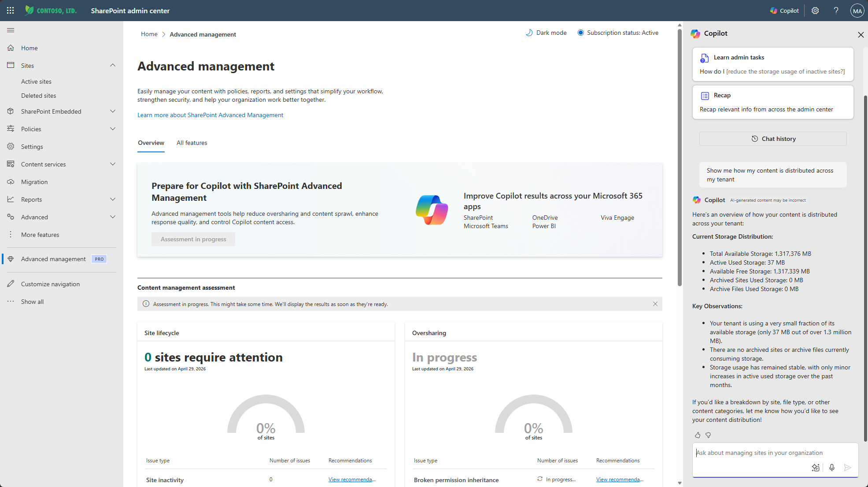
Task: Select the Overview tab
Action: 151,143
